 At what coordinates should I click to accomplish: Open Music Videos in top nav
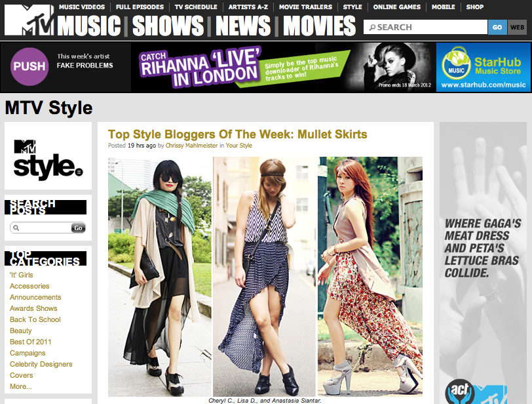(x=82, y=7)
